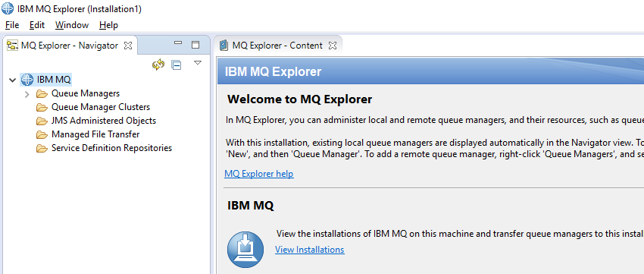Minimize the Navigator view panel
Viewport: 644px width, 274px height.
178,43
